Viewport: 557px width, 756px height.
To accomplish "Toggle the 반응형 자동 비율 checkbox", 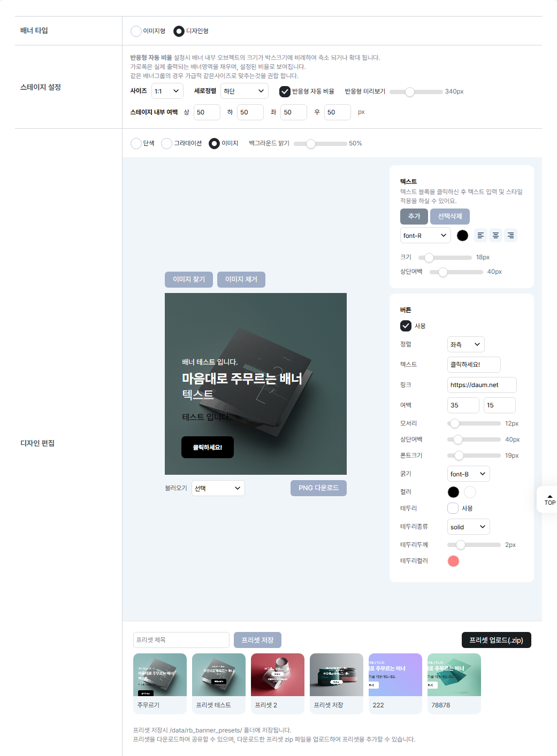I will click(285, 91).
